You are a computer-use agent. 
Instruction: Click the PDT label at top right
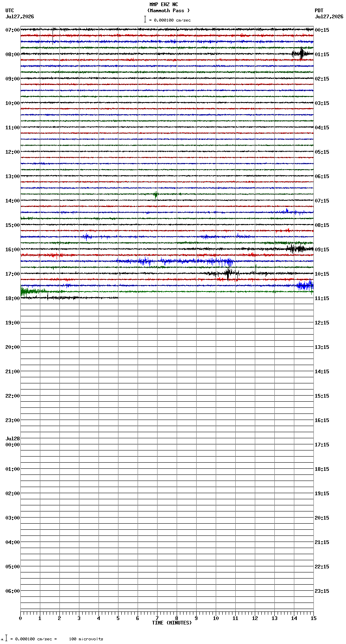coord(319,11)
